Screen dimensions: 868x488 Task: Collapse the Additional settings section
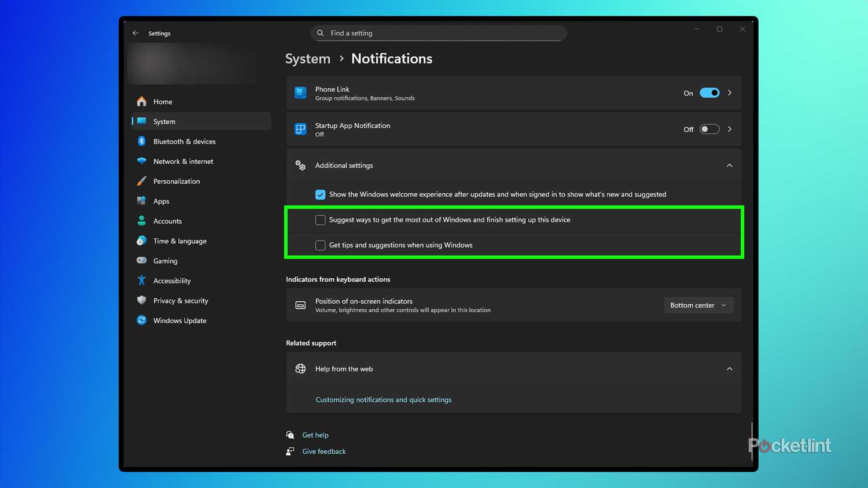coord(730,165)
